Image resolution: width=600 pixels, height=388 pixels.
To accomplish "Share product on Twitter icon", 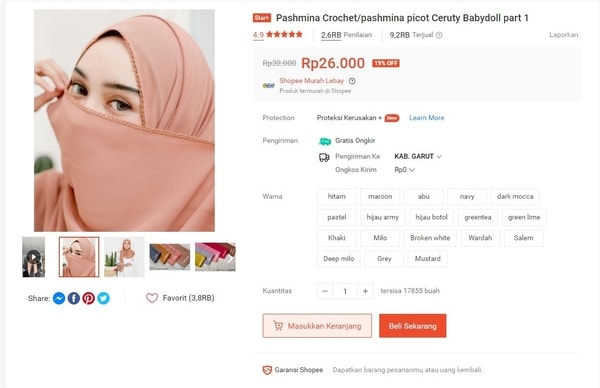I will (103, 298).
